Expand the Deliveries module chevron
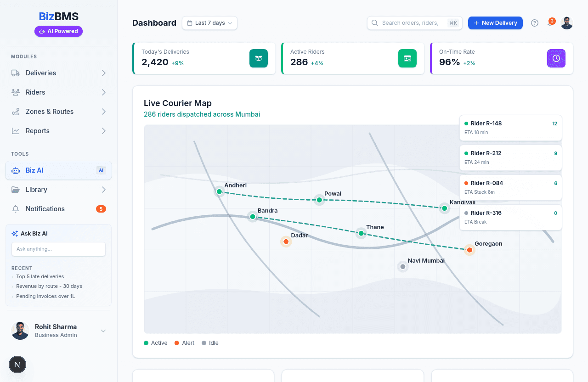 104,73
